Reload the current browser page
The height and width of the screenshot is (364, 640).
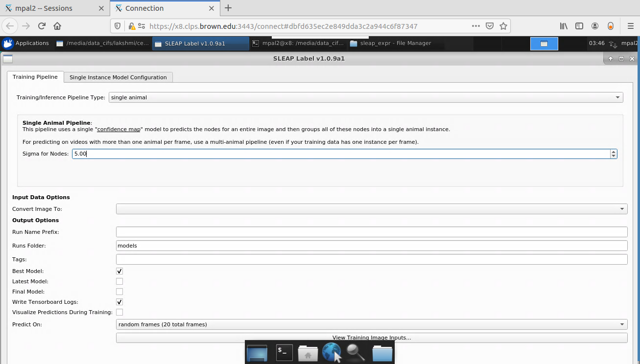[42, 26]
